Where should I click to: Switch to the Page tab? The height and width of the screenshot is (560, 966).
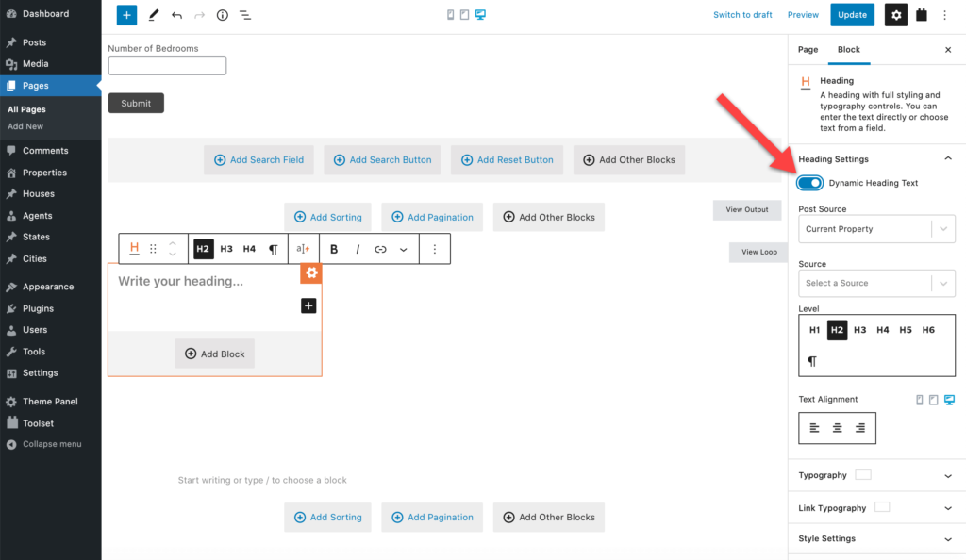[808, 49]
